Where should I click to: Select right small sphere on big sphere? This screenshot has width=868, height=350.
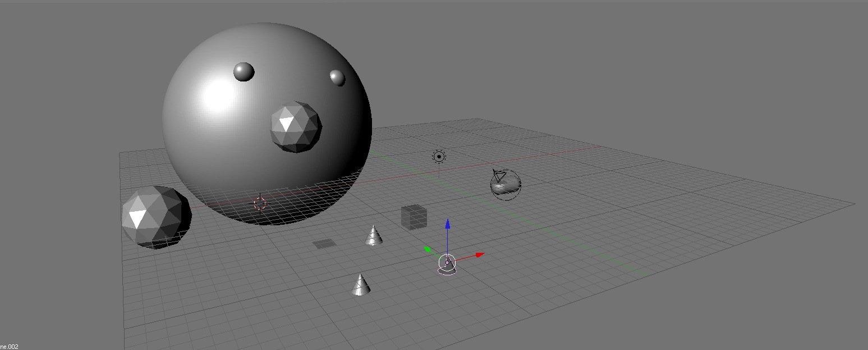[x=337, y=78]
